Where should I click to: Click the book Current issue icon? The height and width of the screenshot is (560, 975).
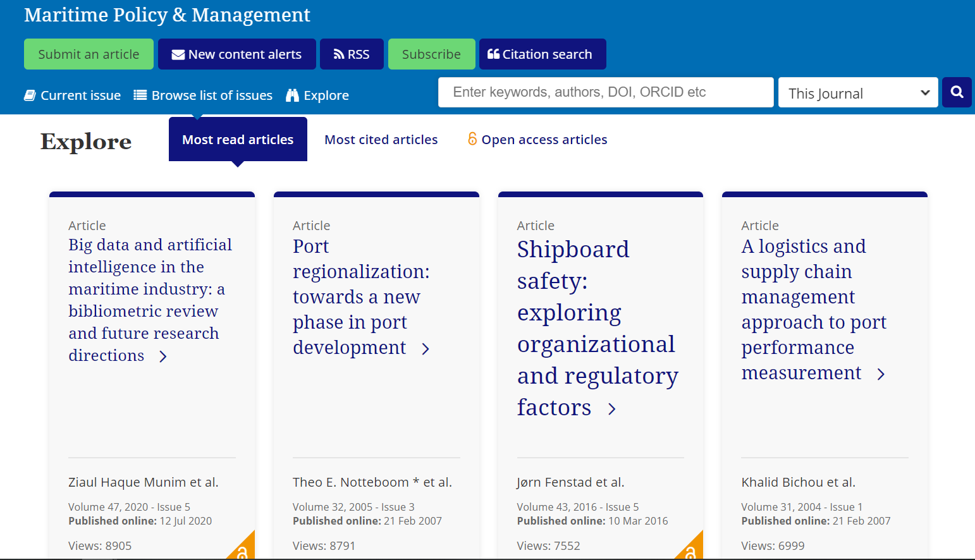pos(30,95)
